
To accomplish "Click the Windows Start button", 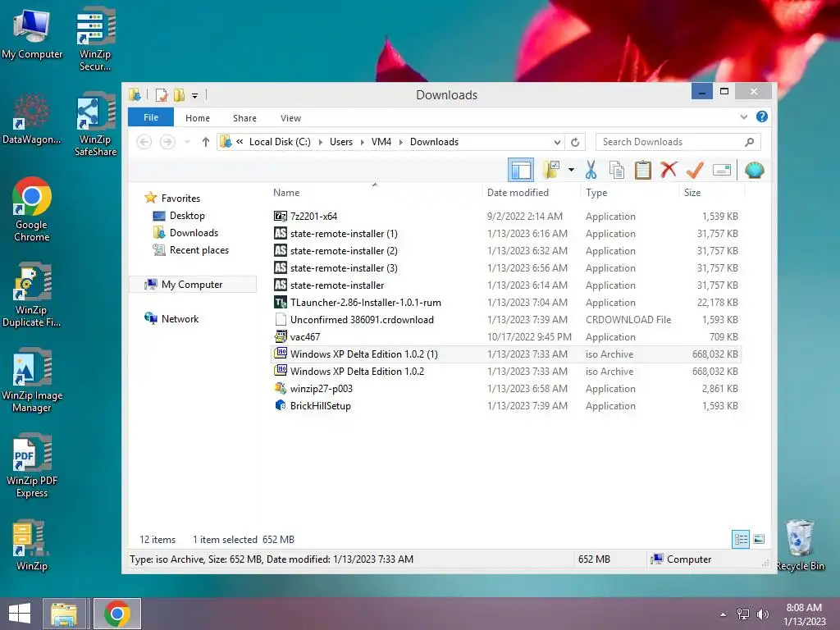I will point(20,614).
